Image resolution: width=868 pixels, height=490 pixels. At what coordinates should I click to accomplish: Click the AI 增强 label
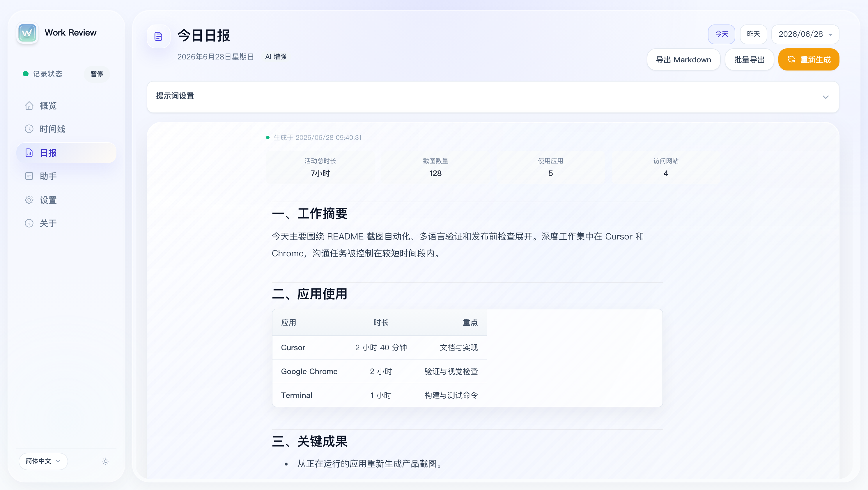276,57
